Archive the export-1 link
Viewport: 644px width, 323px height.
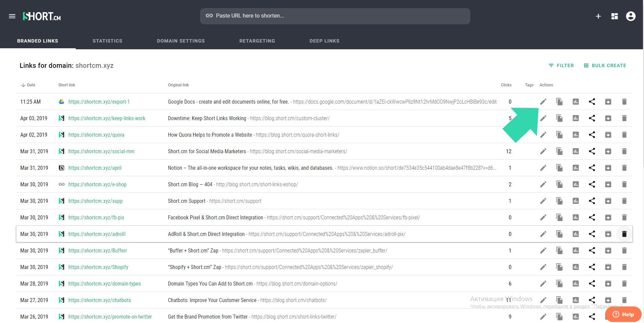coord(608,102)
